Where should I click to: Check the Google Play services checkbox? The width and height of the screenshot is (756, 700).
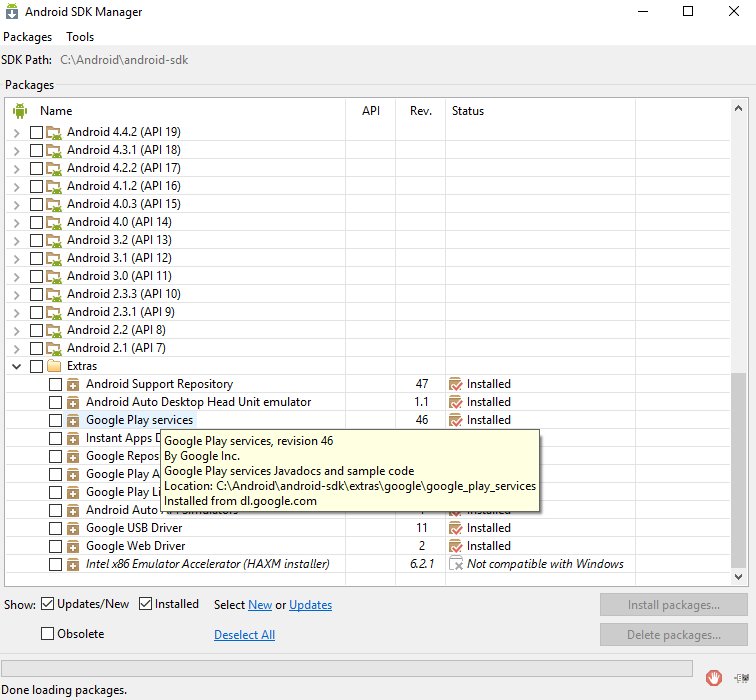tap(55, 420)
